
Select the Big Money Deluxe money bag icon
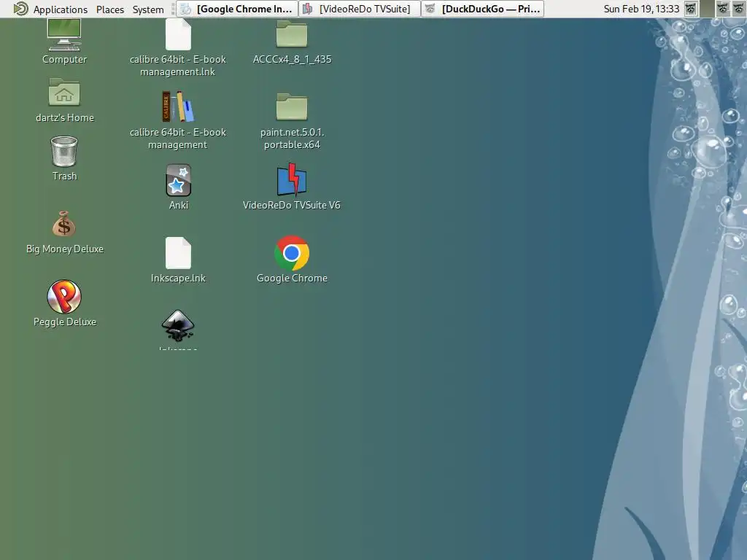point(64,224)
